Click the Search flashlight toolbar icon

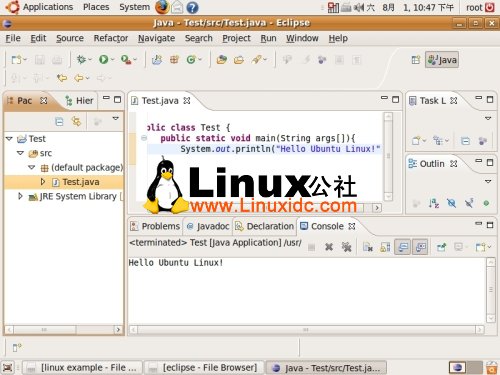coord(256,60)
